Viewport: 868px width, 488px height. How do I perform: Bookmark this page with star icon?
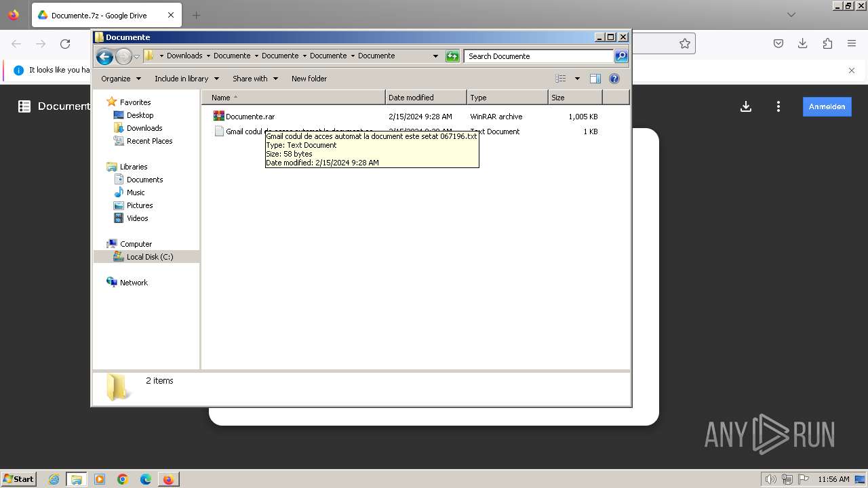coord(685,43)
